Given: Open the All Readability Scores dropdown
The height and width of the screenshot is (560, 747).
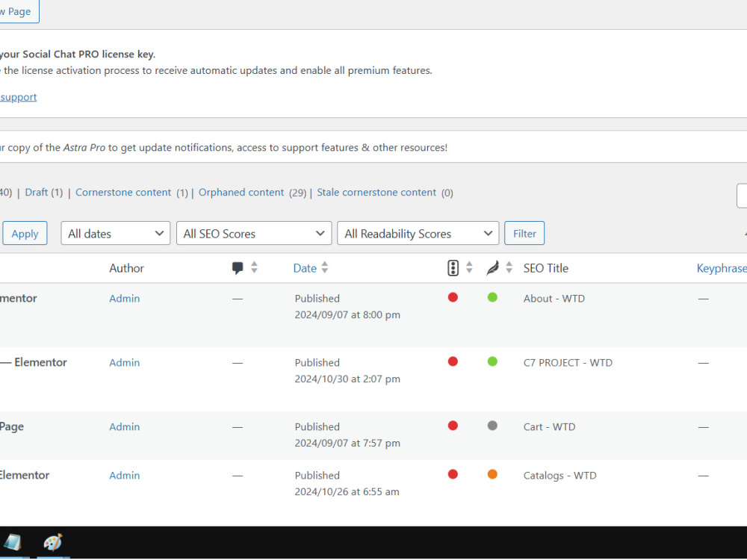Looking at the screenshot, I should 418,233.
